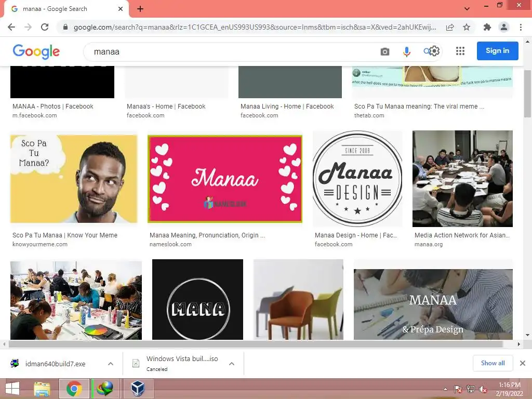Image resolution: width=532 pixels, height=399 pixels.
Task: Bookmark this page with the star icon
Action: (467, 27)
